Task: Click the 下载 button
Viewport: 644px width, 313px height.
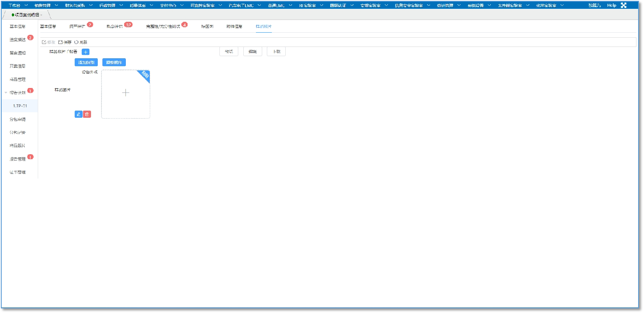Action: (276, 52)
